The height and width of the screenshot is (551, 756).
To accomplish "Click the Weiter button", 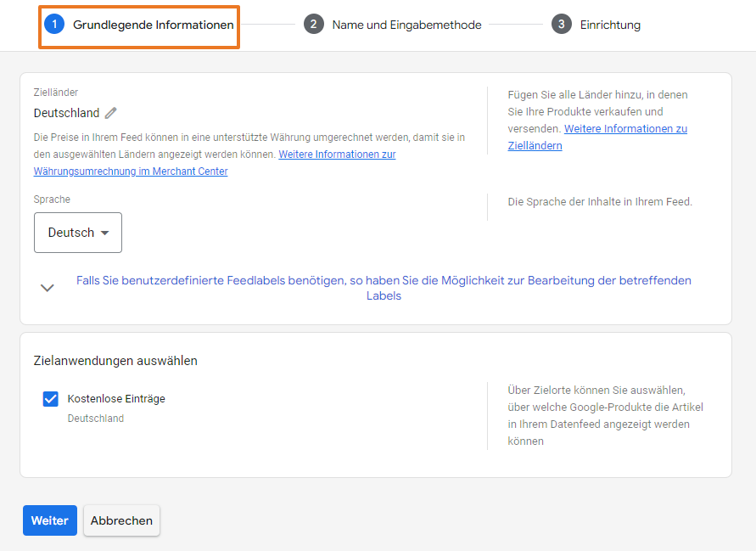I will coord(50,520).
